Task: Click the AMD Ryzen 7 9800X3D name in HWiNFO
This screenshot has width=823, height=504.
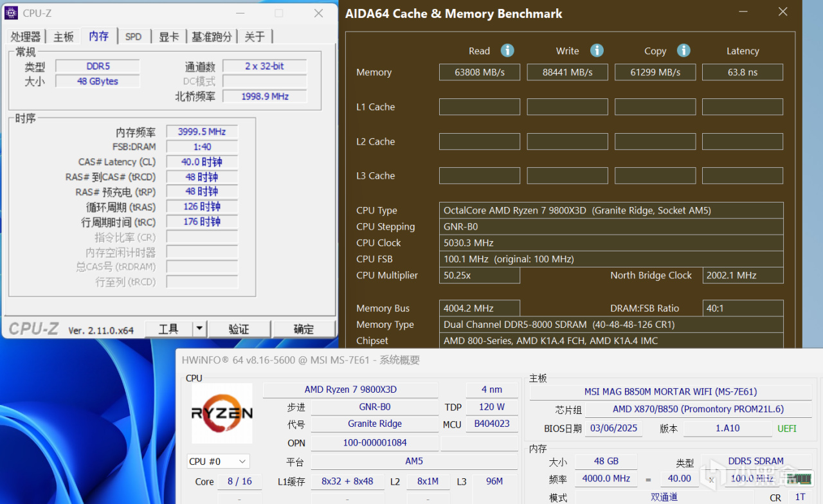Action: (x=350, y=390)
